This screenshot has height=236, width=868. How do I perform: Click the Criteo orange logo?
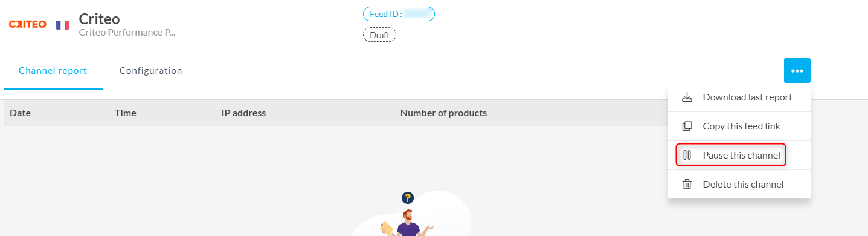[28, 24]
